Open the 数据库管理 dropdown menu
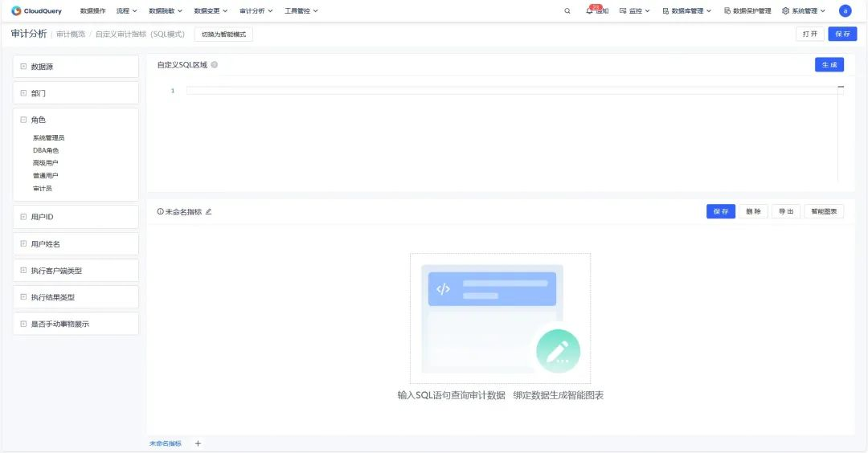The height and width of the screenshot is (453, 868). click(687, 11)
